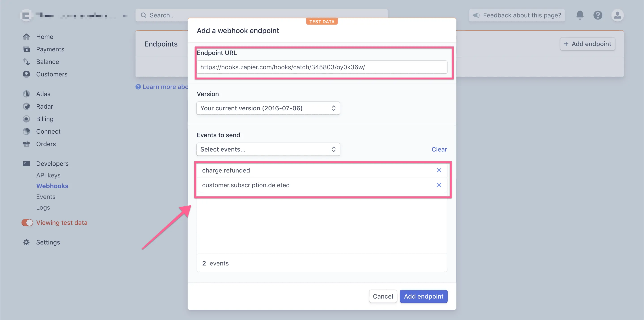Click the Radar icon in sidebar
The width and height of the screenshot is (644, 320).
(x=26, y=106)
